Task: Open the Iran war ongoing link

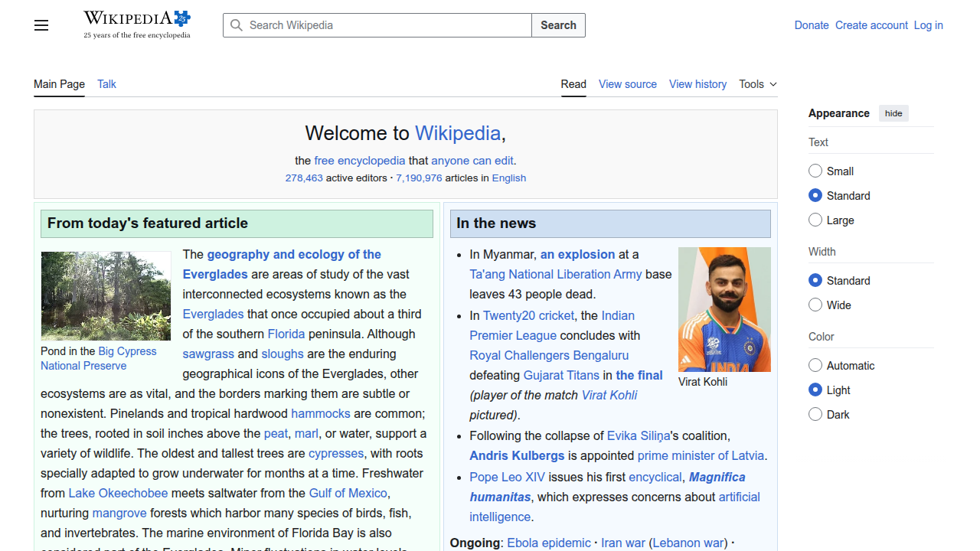Action: tap(623, 543)
